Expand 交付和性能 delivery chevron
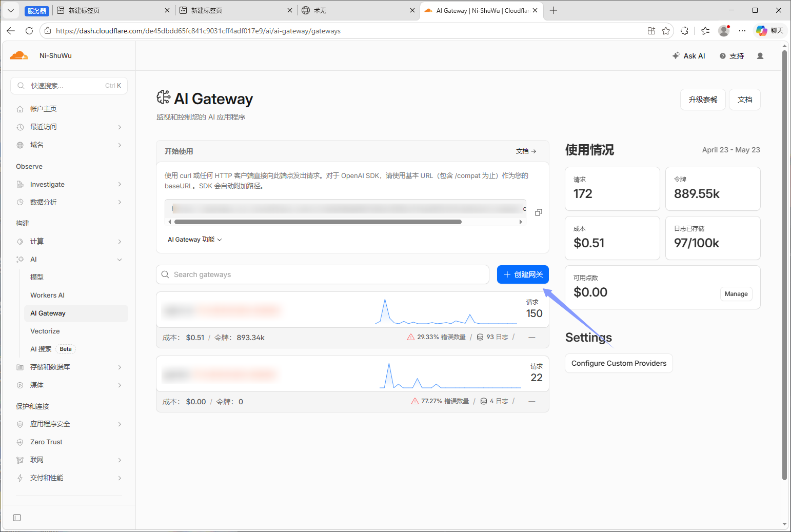The height and width of the screenshot is (532, 791). coord(120,478)
